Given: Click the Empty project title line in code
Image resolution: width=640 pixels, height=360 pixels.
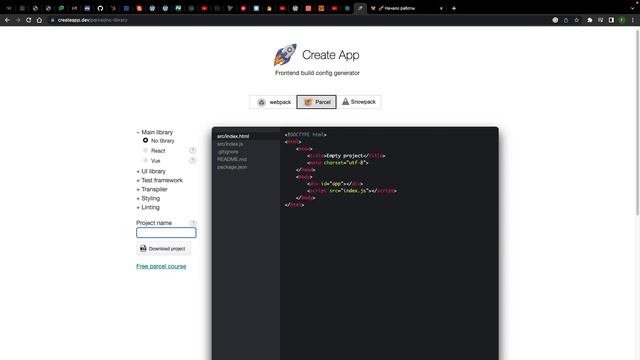Looking at the screenshot, I should pyautogui.click(x=347, y=156).
